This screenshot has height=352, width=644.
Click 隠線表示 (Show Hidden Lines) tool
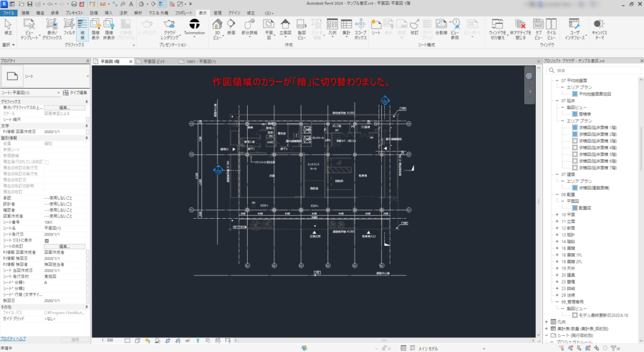pos(96,29)
